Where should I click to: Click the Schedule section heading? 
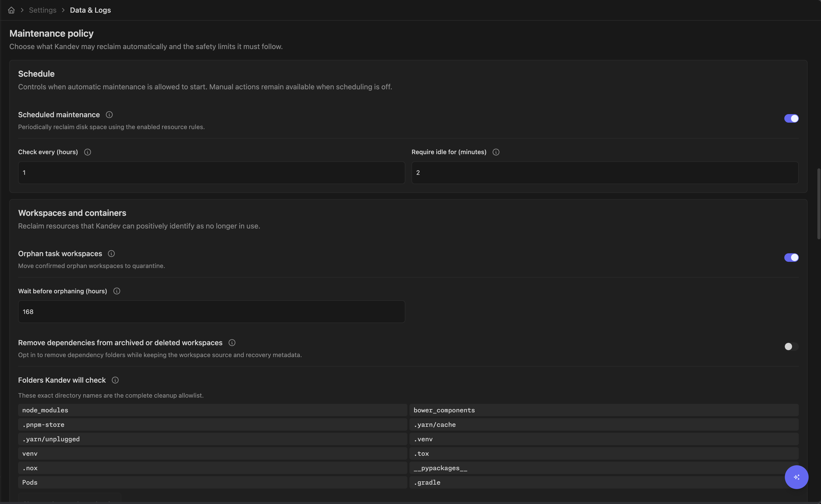36,74
